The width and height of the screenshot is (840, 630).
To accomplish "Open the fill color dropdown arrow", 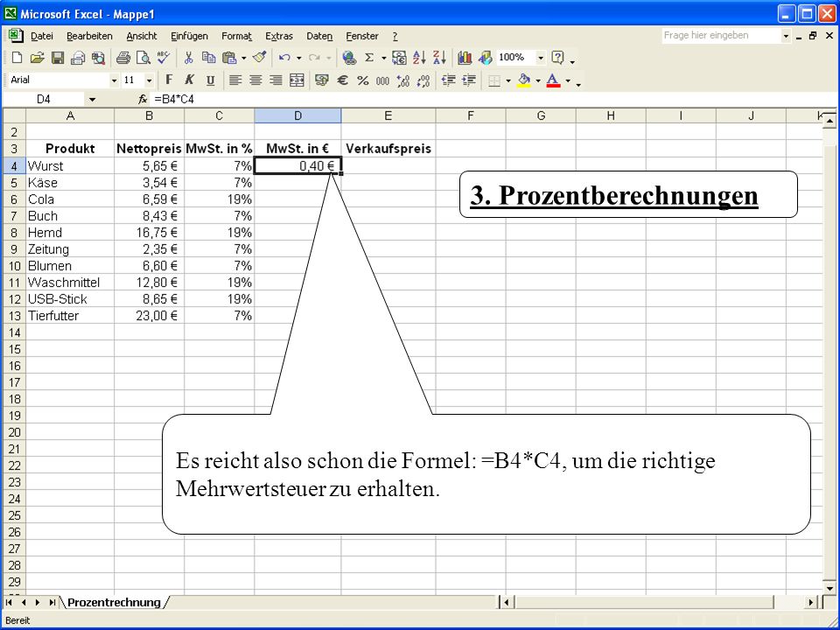I will click(538, 80).
